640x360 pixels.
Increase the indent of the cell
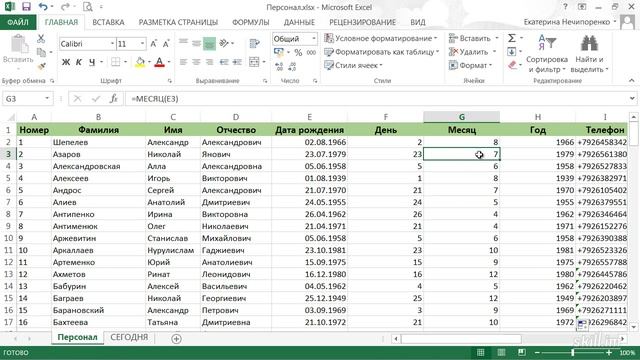237,62
